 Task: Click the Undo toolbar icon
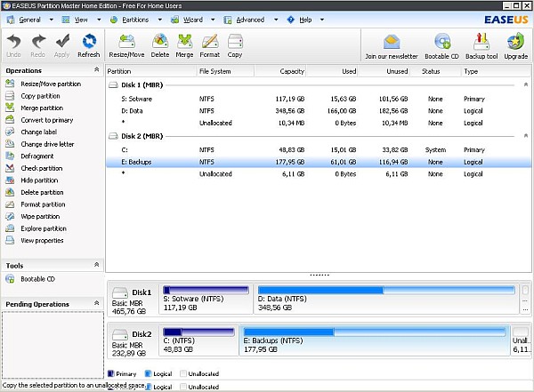coord(13,45)
